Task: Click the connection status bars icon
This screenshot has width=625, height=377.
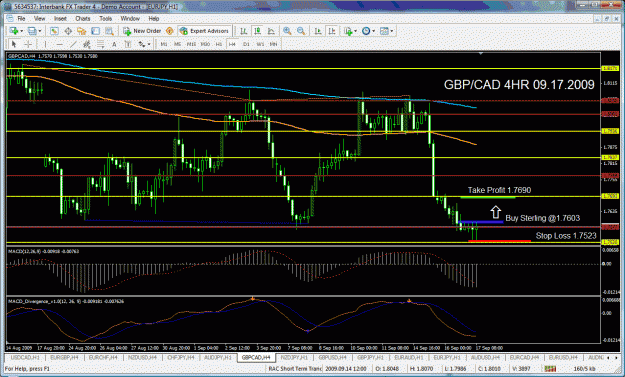Action: (x=550, y=369)
